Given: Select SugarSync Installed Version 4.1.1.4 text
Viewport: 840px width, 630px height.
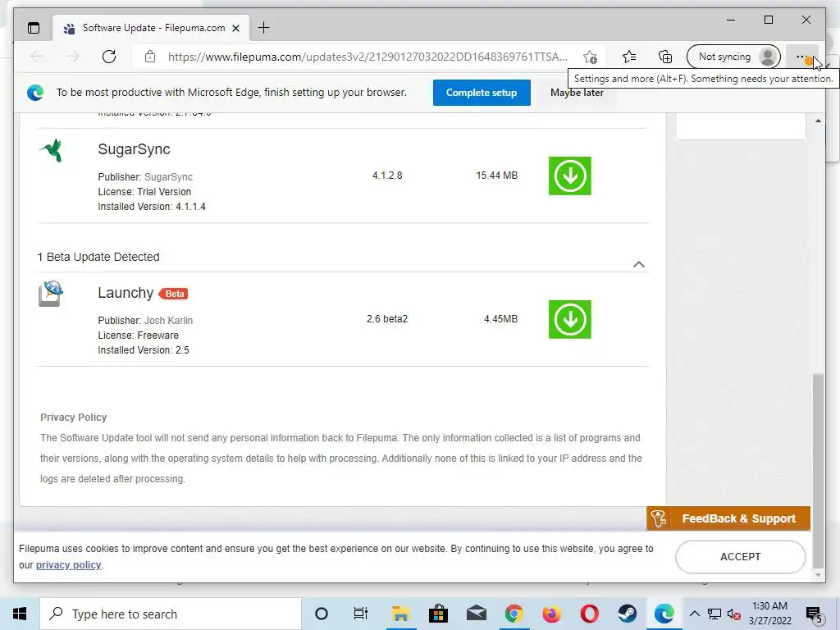Looking at the screenshot, I should pyautogui.click(x=152, y=206).
